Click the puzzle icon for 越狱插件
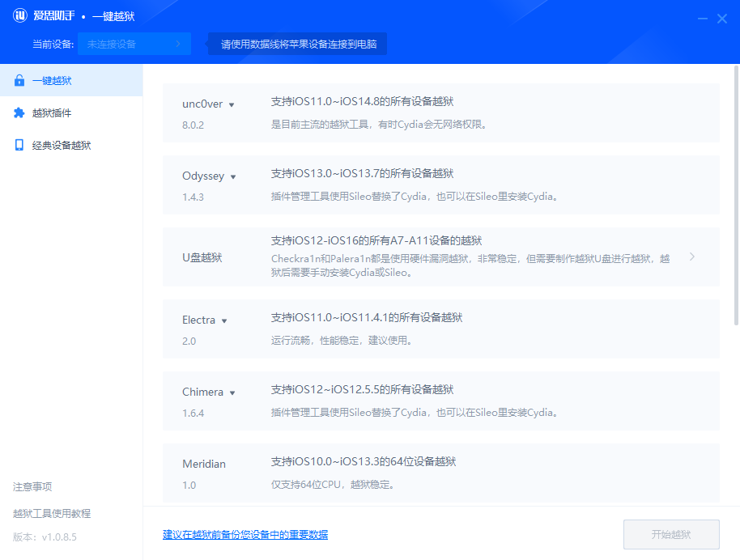 (x=18, y=111)
